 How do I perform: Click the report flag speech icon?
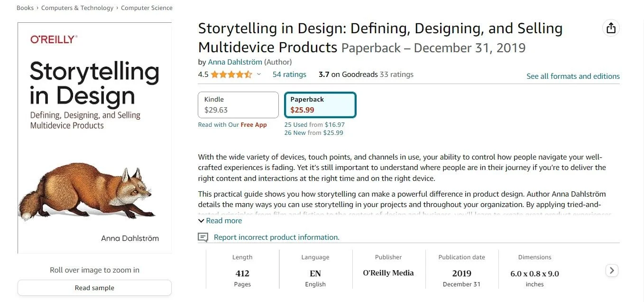[x=203, y=237]
